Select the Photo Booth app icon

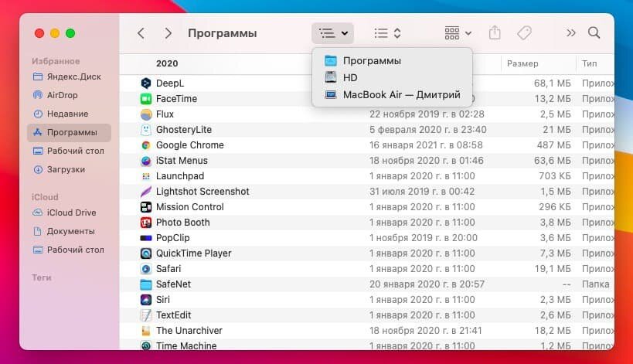click(x=146, y=223)
